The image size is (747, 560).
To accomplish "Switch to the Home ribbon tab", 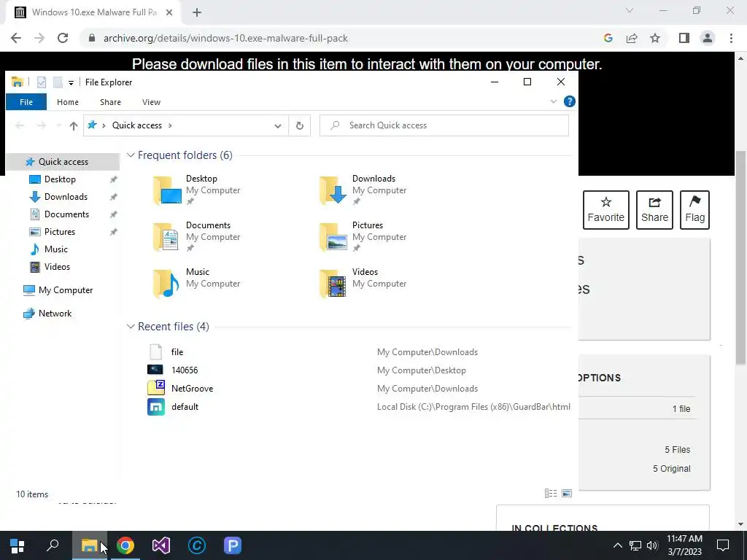I will [68, 102].
